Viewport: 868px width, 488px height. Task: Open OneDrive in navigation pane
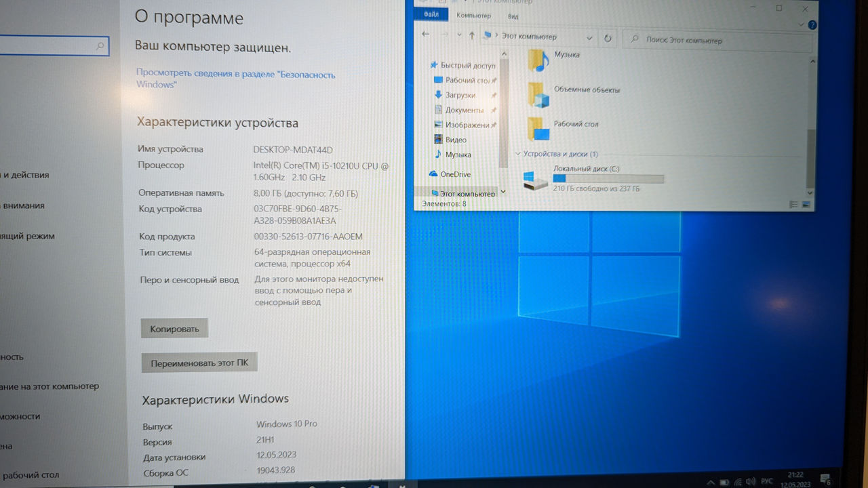tap(450, 174)
